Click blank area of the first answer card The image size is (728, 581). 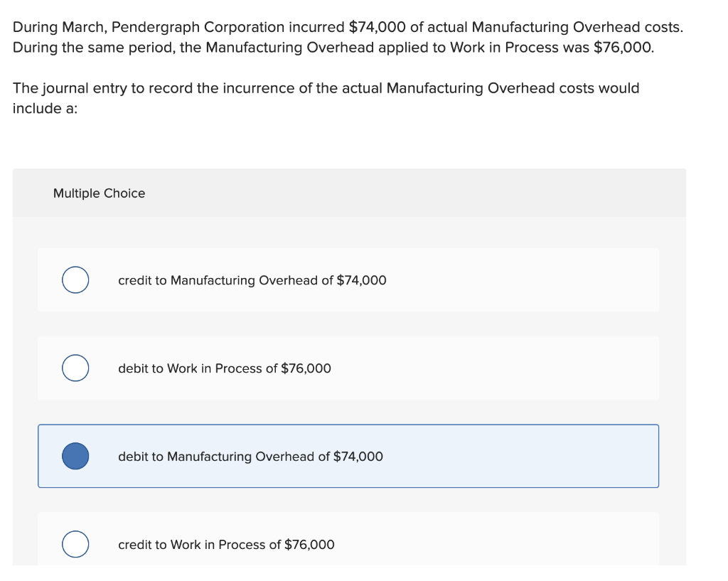(x=520, y=279)
